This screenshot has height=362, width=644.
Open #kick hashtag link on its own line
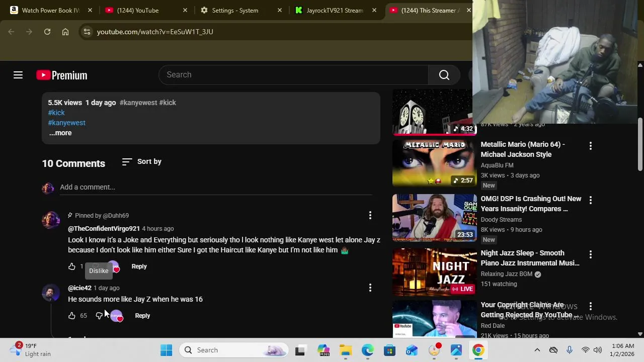(x=56, y=113)
